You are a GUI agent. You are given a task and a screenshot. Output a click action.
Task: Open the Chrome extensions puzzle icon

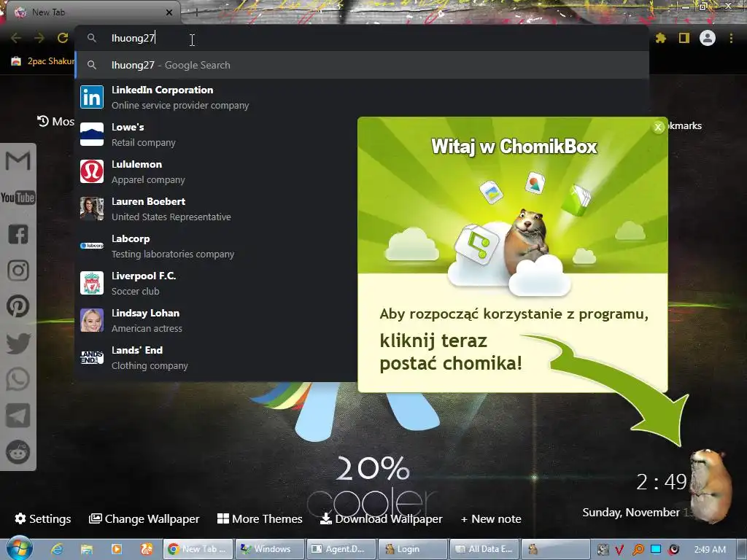tap(661, 38)
